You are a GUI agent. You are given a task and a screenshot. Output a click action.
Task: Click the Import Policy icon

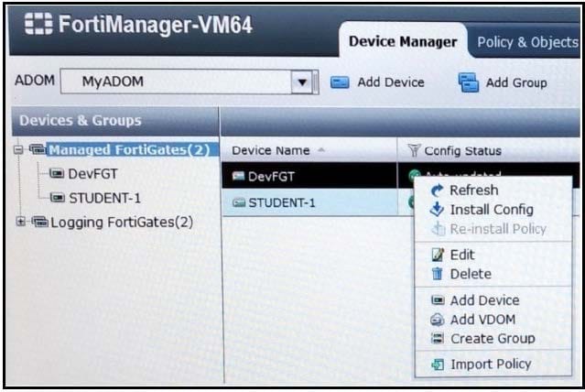pos(438,364)
